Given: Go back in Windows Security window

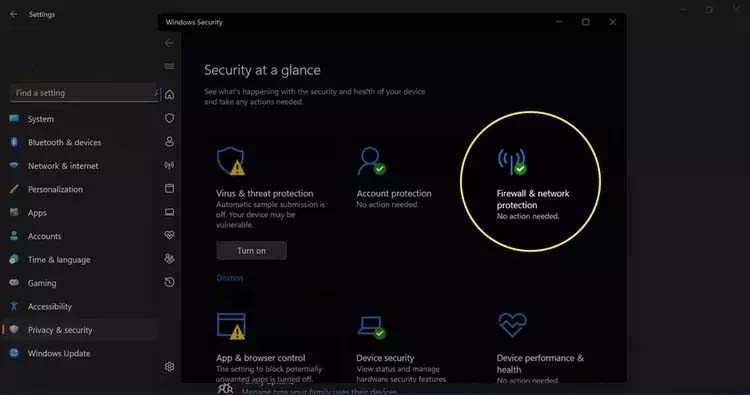Looking at the screenshot, I should [169, 43].
